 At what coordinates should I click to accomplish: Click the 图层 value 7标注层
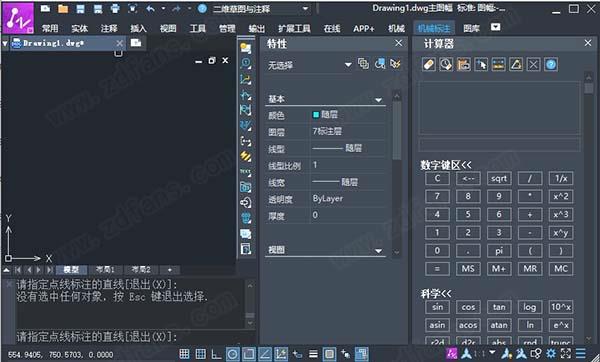[x=327, y=131]
